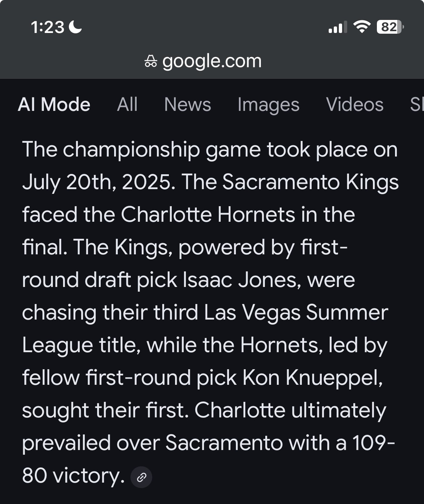Tap the battery indicator showing 82
The width and height of the screenshot is (424, 504).
390,27
